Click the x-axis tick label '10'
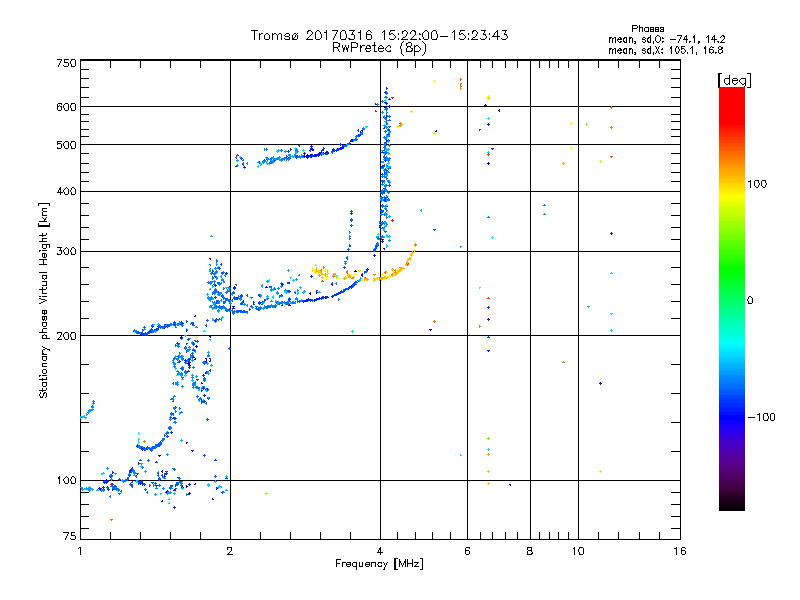The width and height of the screenshot is (800, 600). coord(578,551)
